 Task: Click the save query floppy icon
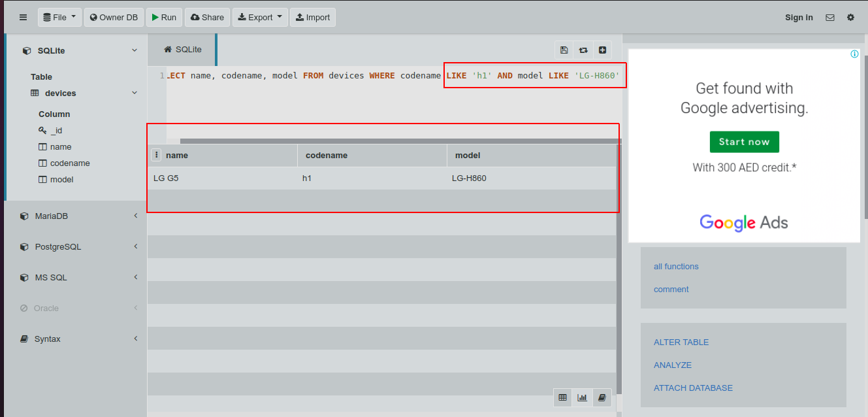click(x=564, y=50)
